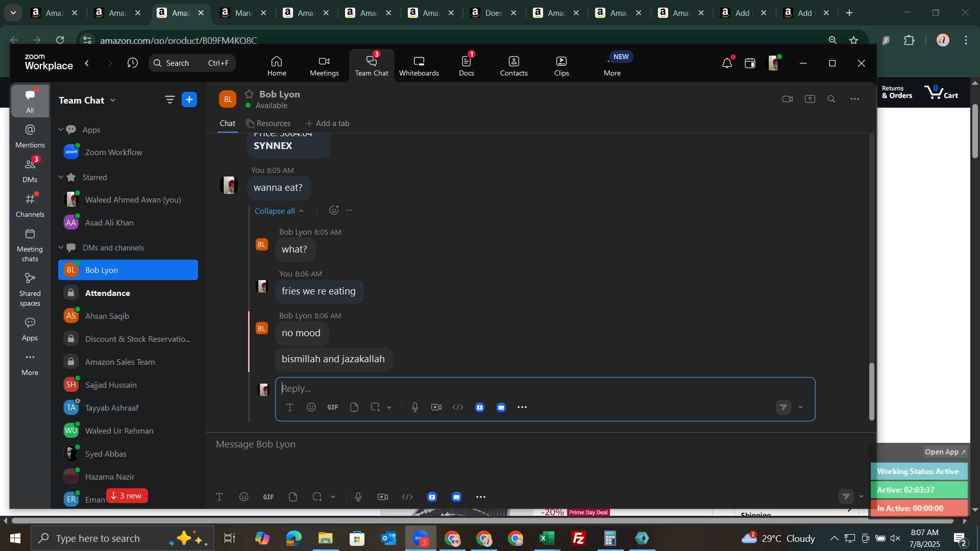The image size is (980, 551).
Task: Open the Meetings tab
Action: coord(324,66)
